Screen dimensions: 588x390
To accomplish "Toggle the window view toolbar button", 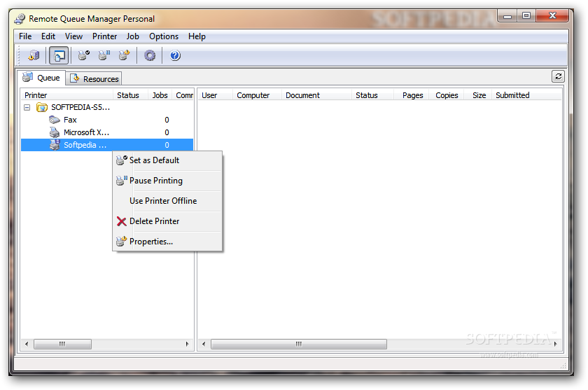I will coord(59,56).
